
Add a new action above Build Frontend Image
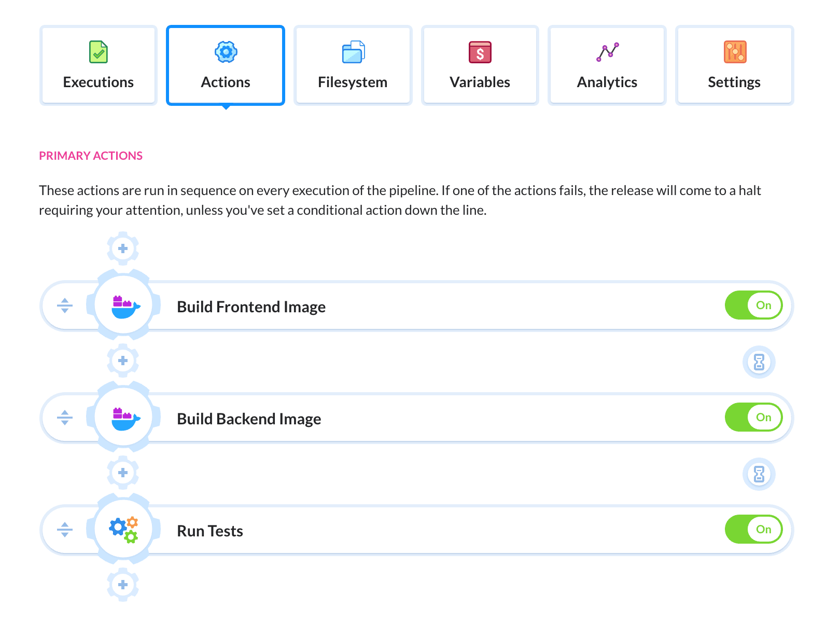coord(123,248)
